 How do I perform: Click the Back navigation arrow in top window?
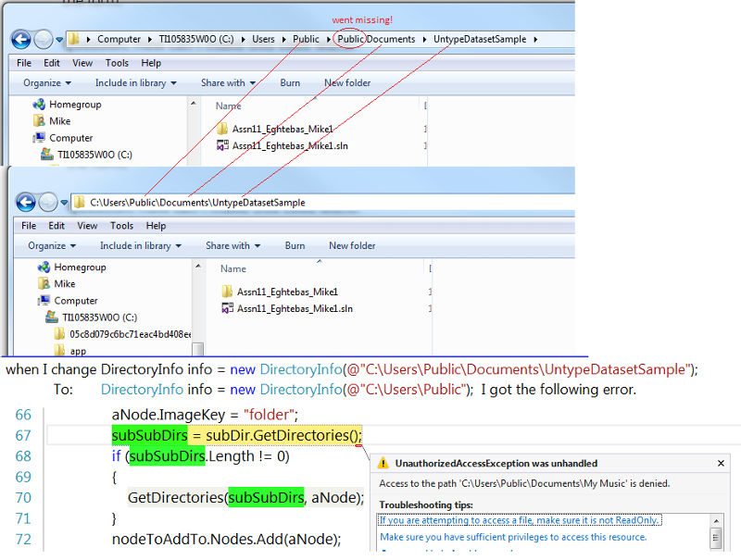click(x=19, y=39)
